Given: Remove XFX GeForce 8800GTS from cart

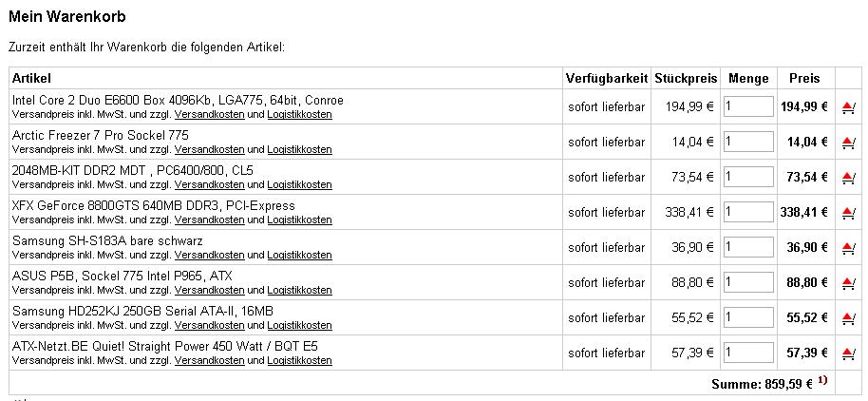Looking at the screenshot, I should click(848, 212).
